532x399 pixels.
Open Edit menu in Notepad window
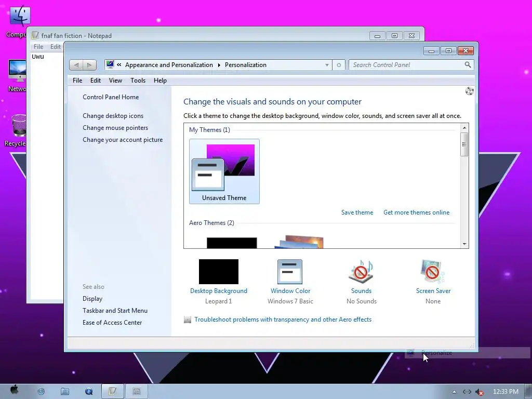coord(56,46)
